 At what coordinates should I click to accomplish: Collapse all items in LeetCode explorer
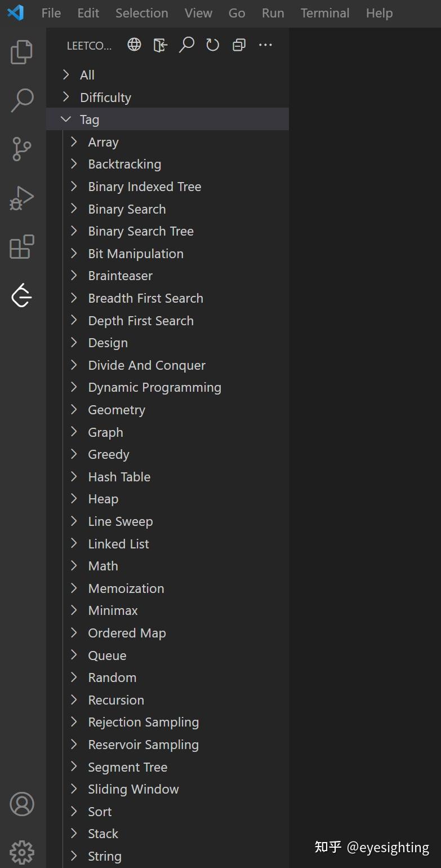(x=239, y=45)
